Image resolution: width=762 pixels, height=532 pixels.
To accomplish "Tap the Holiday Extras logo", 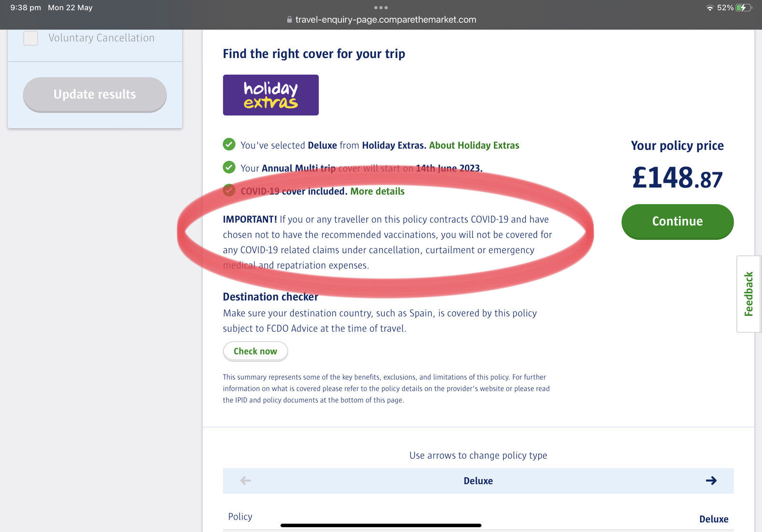I will (x=271, y=95).
